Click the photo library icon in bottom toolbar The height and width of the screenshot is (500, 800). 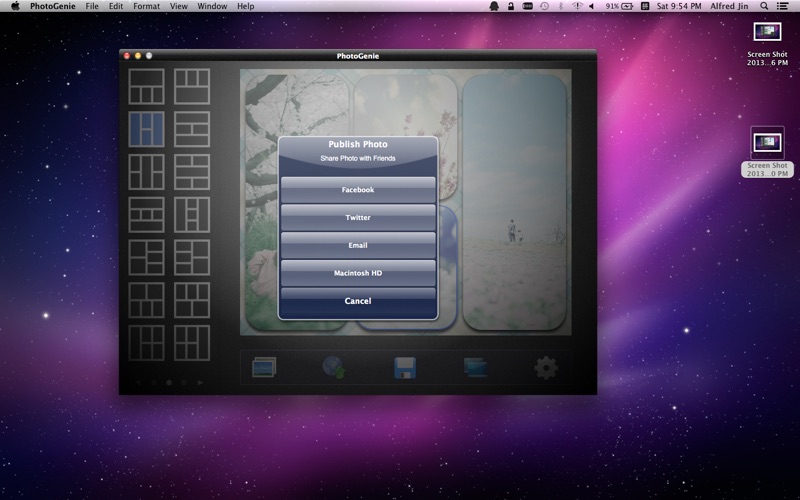point(264,367)
